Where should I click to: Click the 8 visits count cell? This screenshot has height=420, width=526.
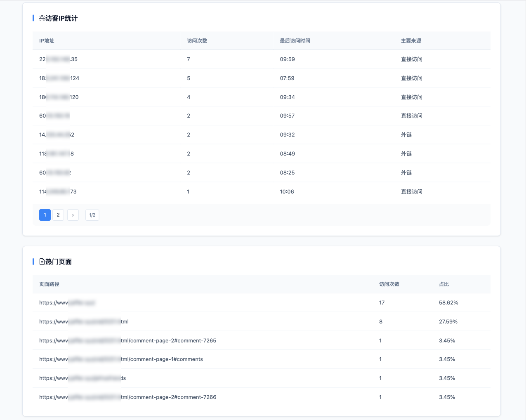pos(381,322)
